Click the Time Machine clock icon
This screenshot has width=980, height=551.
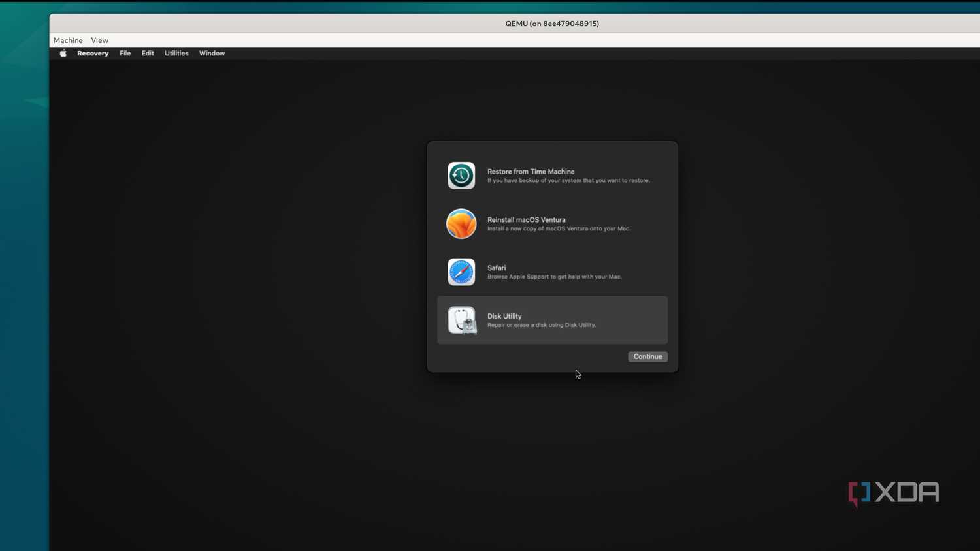point(461,176)
